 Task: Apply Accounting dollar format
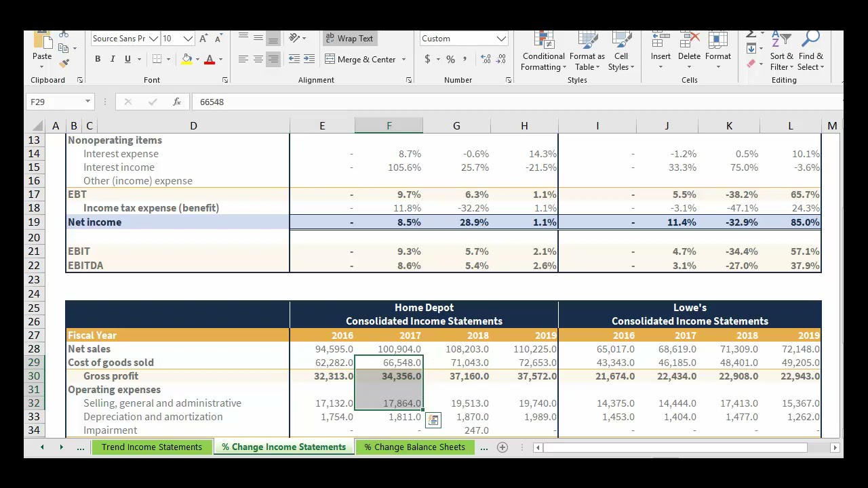[427, 60]
